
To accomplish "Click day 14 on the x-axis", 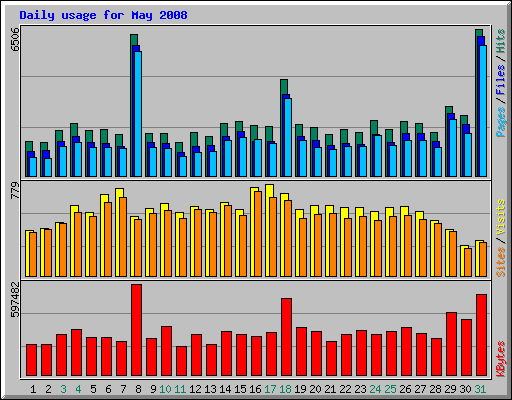I will 225,389.
